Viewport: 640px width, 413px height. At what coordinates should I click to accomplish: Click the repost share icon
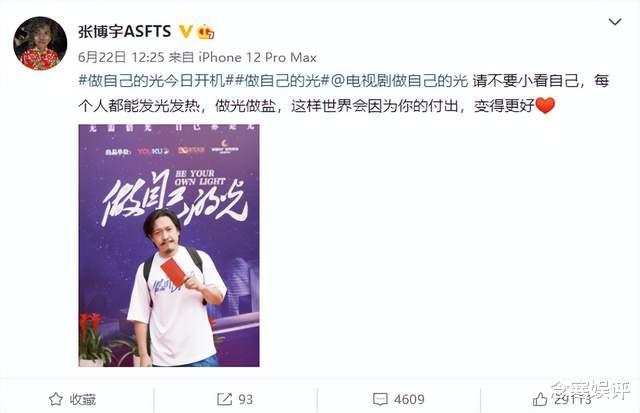[x=224, y=399]
